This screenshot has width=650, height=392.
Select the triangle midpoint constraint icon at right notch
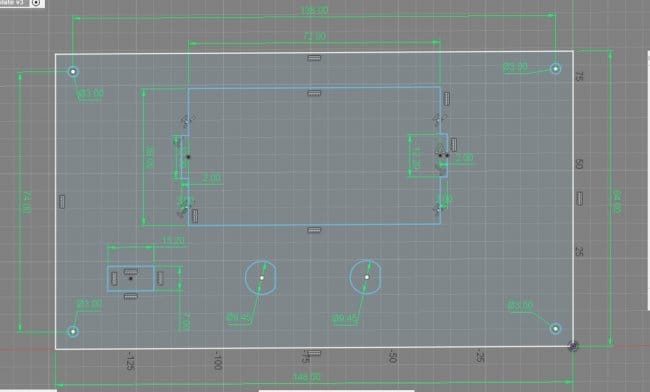439,148
